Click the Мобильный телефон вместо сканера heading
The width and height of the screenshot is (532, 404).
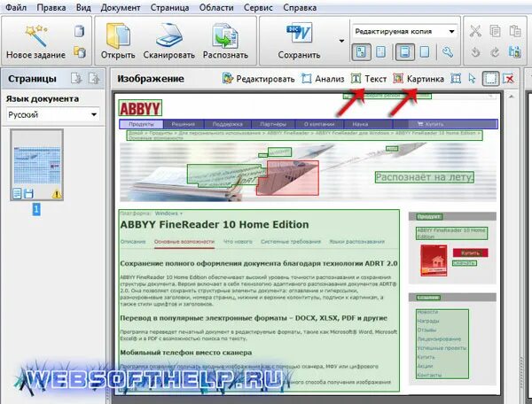(186, 353)
